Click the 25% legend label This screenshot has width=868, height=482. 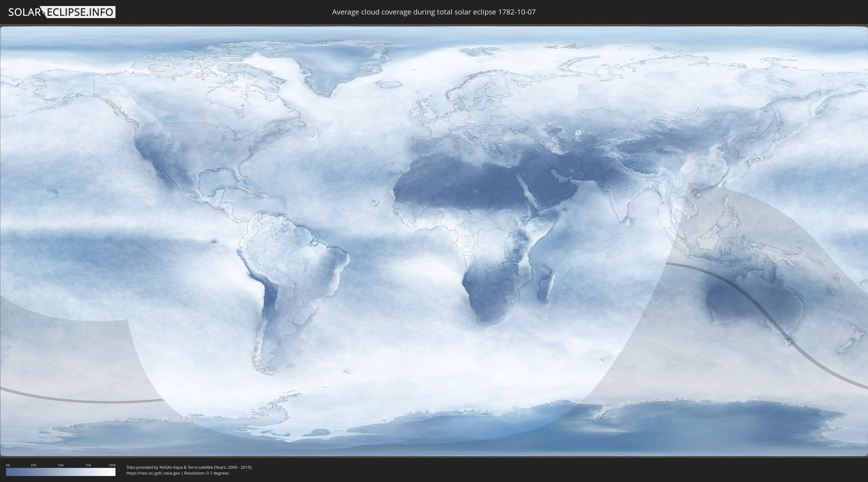33,465
